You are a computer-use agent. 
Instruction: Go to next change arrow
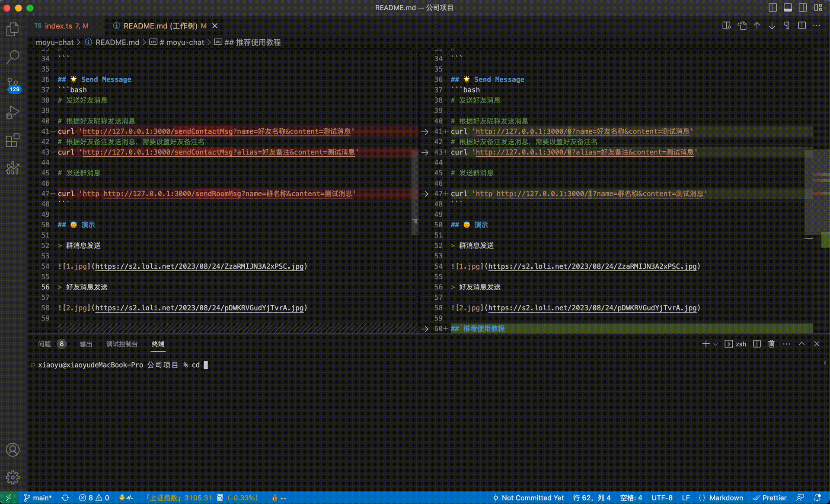pyautogui.click(x=772, y=26)
